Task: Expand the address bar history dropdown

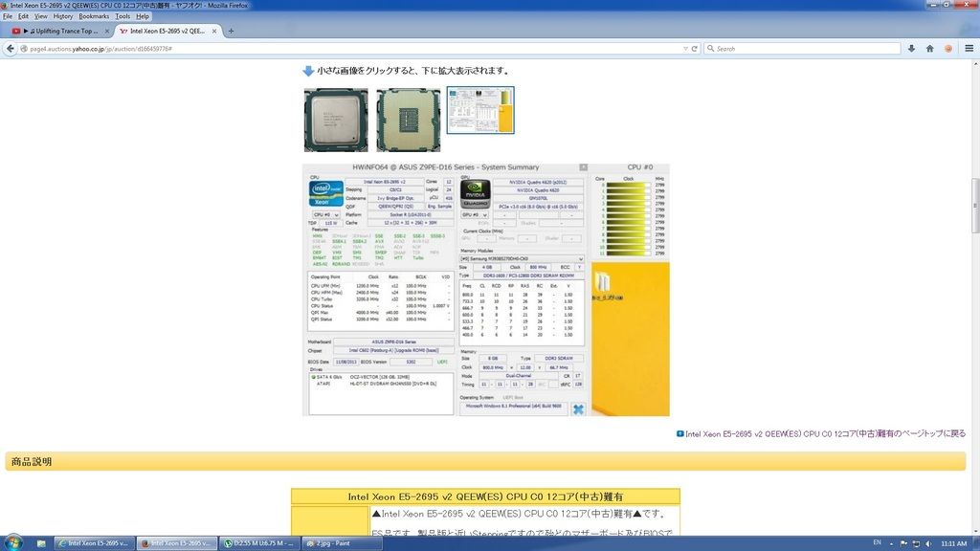Action: [685, 48]
